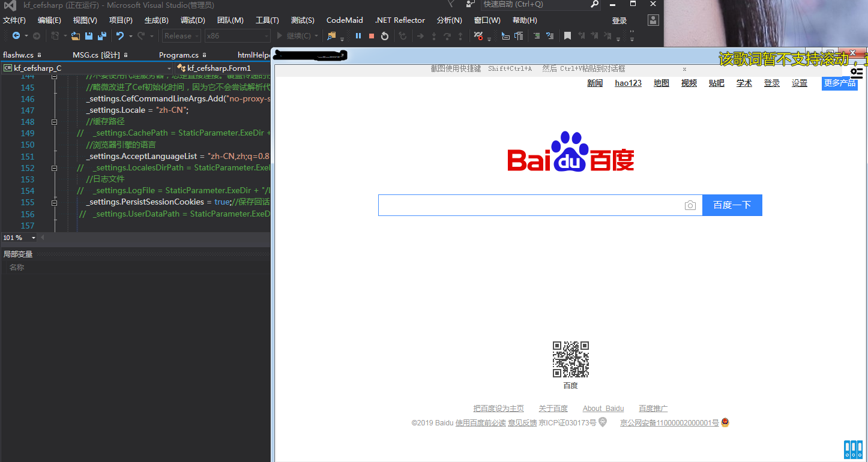The image size is (868, 462).
Task: Click the Quick Launch search magnifier icon
Action: (594, 4)
